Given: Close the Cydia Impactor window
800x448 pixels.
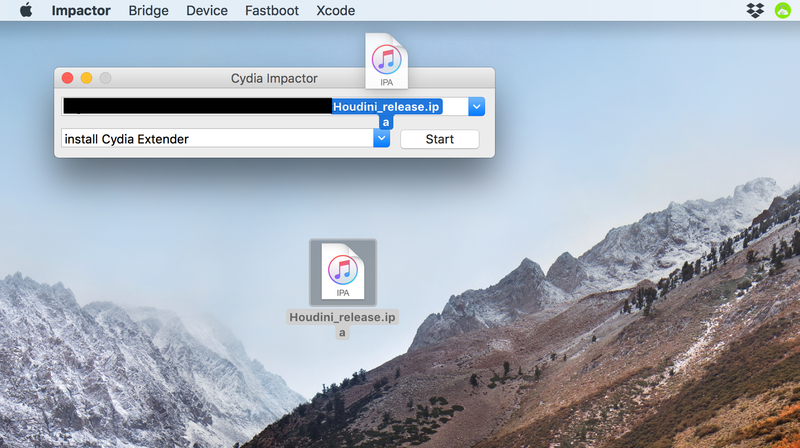Looking at the screenshot, I should 67,78.
